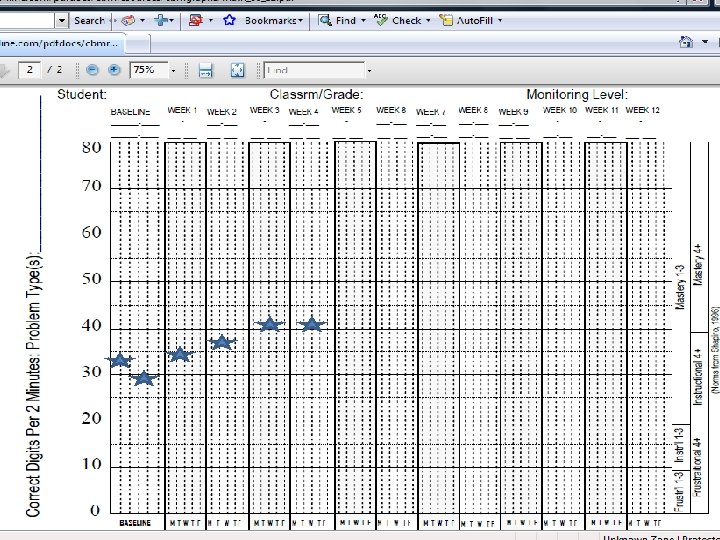Click the Week 3 star data point
Screen dimensions: 720x540
click(270, 324)
